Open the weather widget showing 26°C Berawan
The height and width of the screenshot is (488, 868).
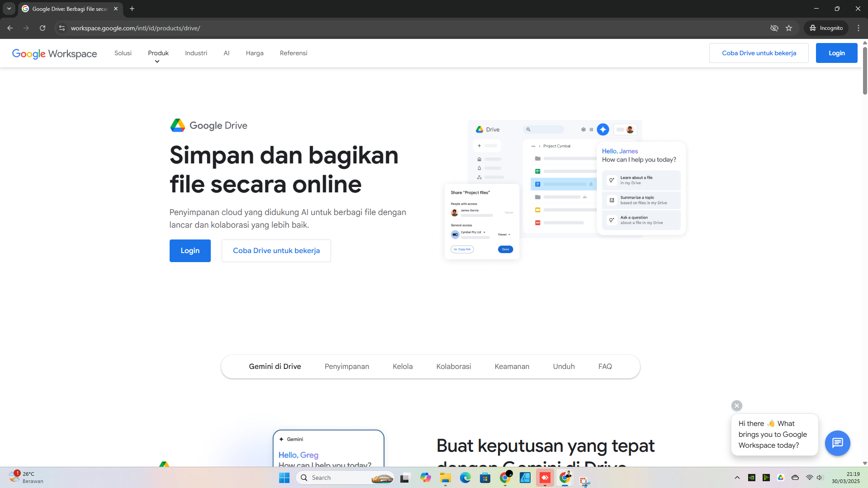pos(26,478)
